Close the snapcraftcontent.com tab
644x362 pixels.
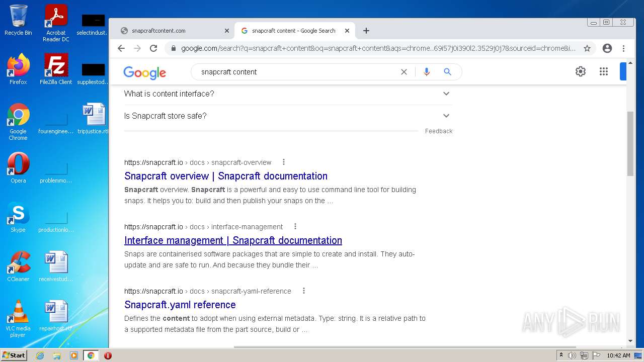[227, 31]
